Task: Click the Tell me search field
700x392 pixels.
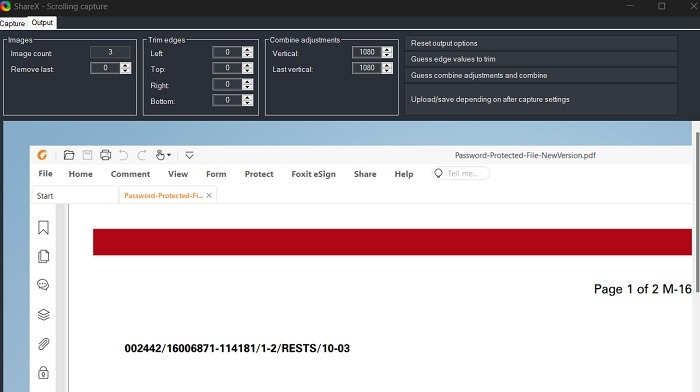Action: tap(461, 173)
